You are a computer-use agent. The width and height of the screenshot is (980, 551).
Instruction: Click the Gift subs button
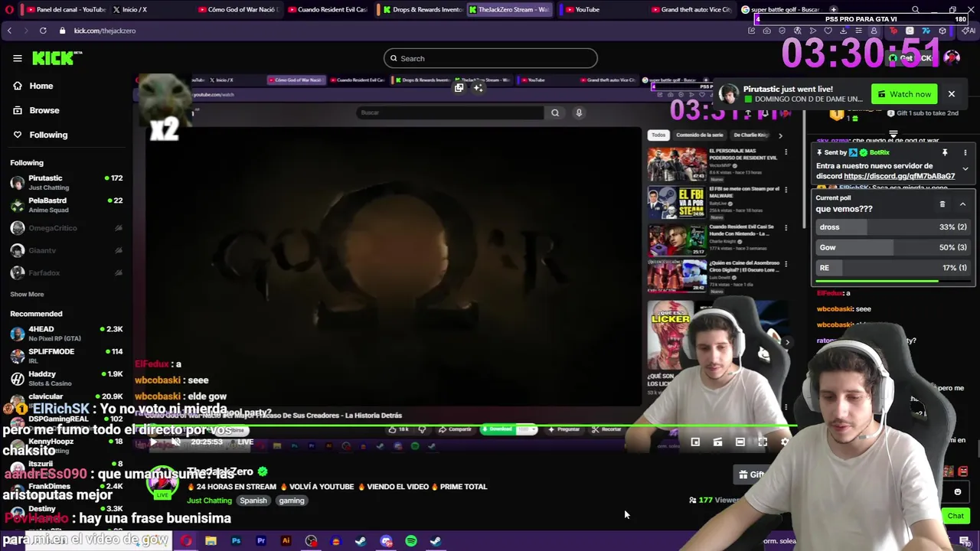(x=752, y=474)
